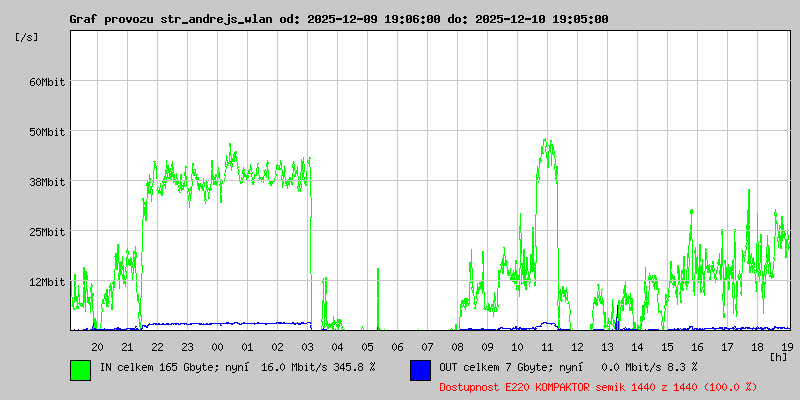
Task: Click the blue OUT legend color swatch
Action: (420, 370)
